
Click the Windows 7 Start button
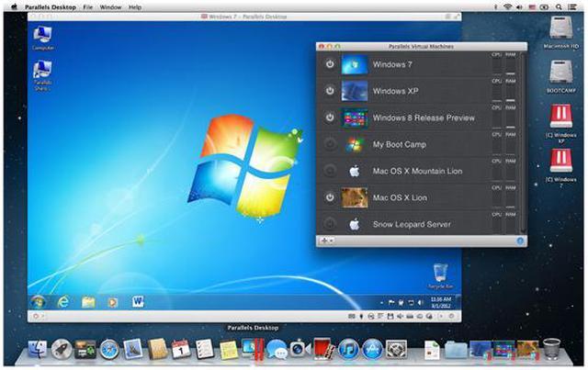pyautogui.click(x=38, y=302)
